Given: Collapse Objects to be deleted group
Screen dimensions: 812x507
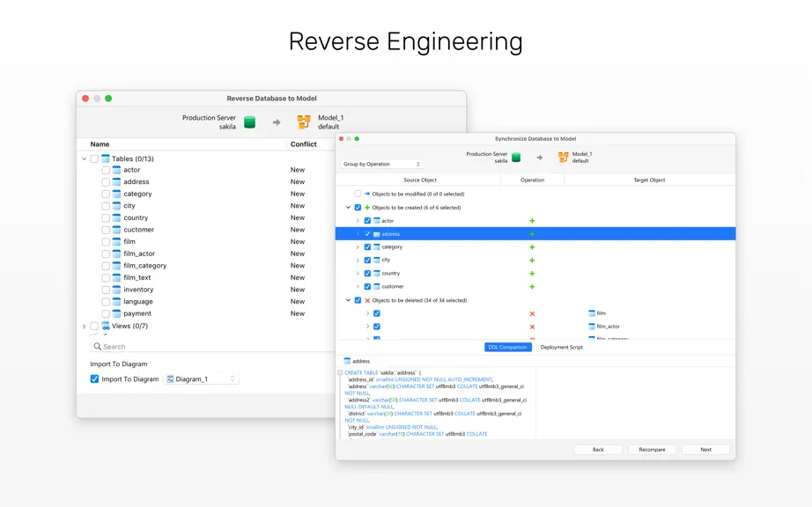Looking at the screenshot, I should tap(348, 300).
